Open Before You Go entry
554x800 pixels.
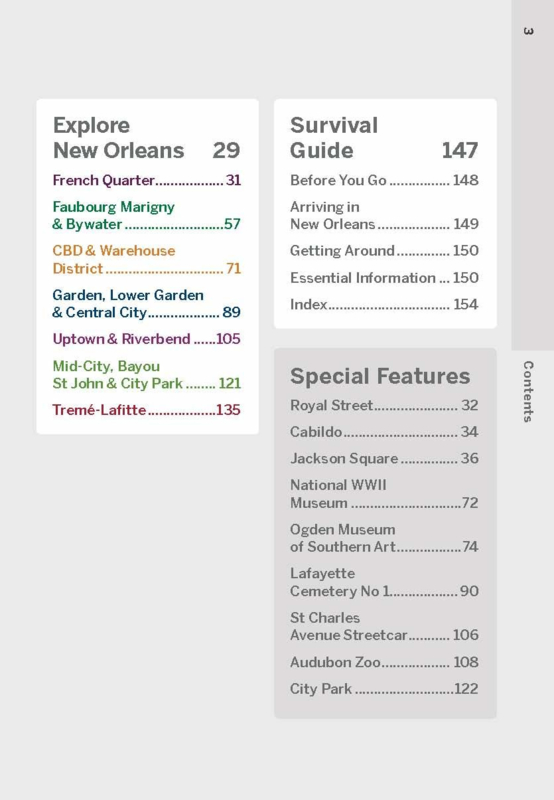tap(384, 180)
